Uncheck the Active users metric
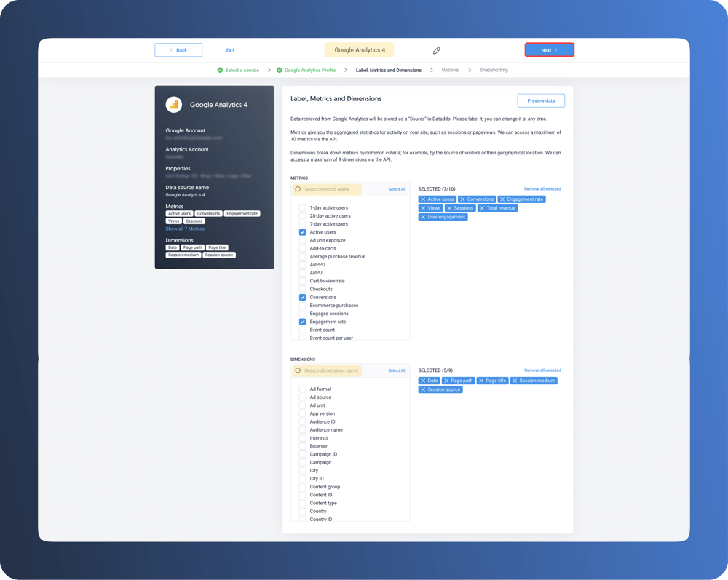 (x=302, y=232)
